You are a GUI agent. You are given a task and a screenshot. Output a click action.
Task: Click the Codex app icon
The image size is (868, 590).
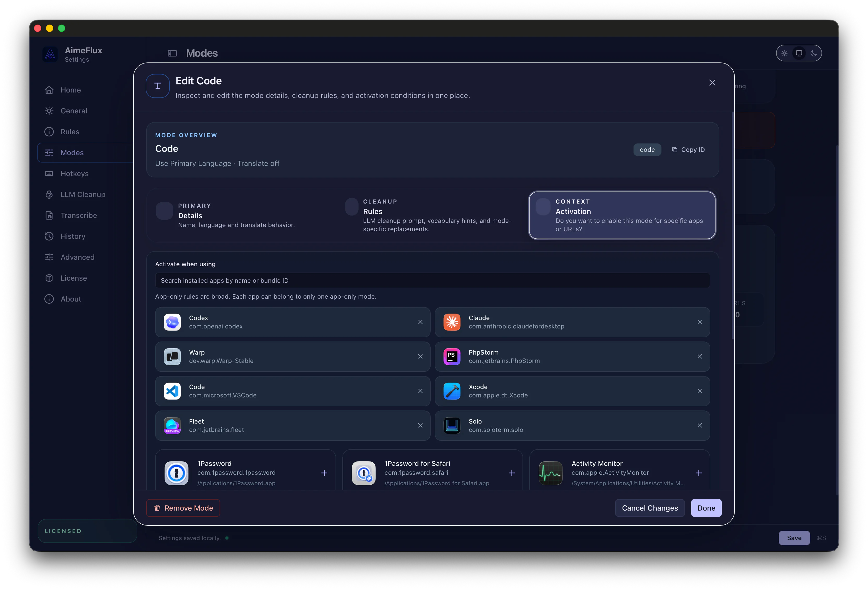click(172, 322)
